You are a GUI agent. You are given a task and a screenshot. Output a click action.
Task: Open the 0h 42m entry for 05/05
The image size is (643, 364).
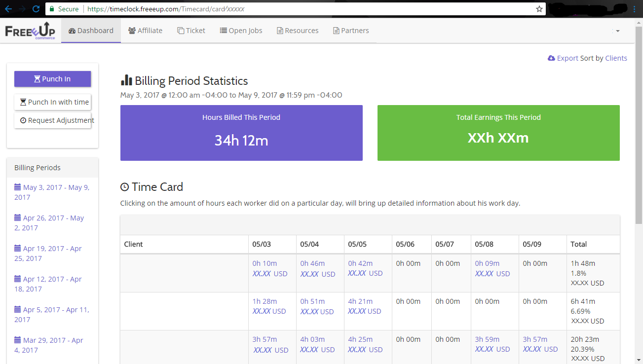click(360, 263)
